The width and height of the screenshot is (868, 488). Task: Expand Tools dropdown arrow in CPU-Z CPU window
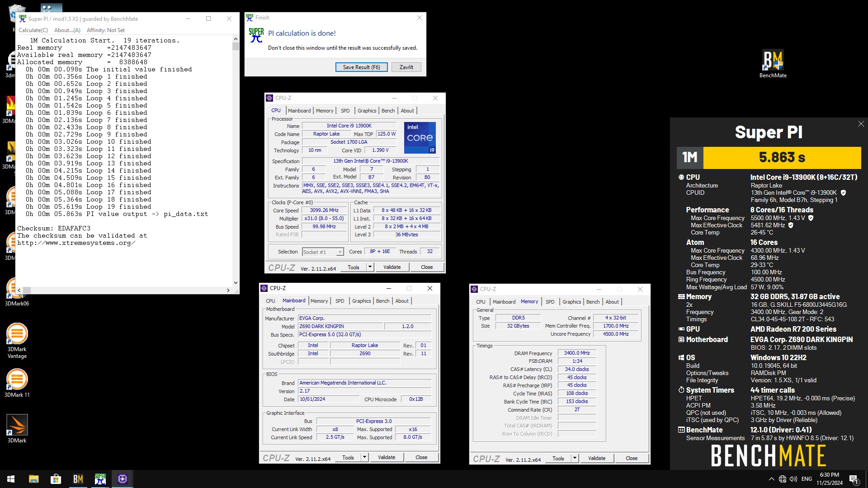pos(370,267)
